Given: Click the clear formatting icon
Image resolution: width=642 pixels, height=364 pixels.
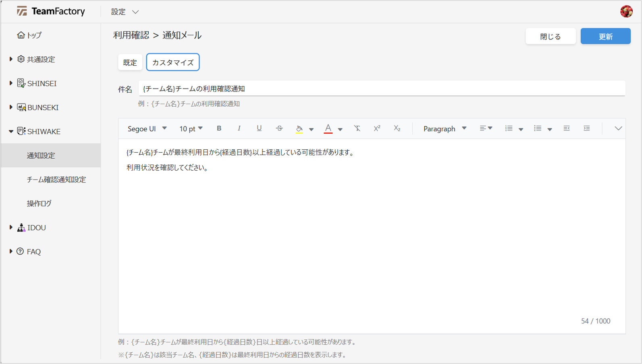Looking at the screenshot, I should [x=357, y=128].
